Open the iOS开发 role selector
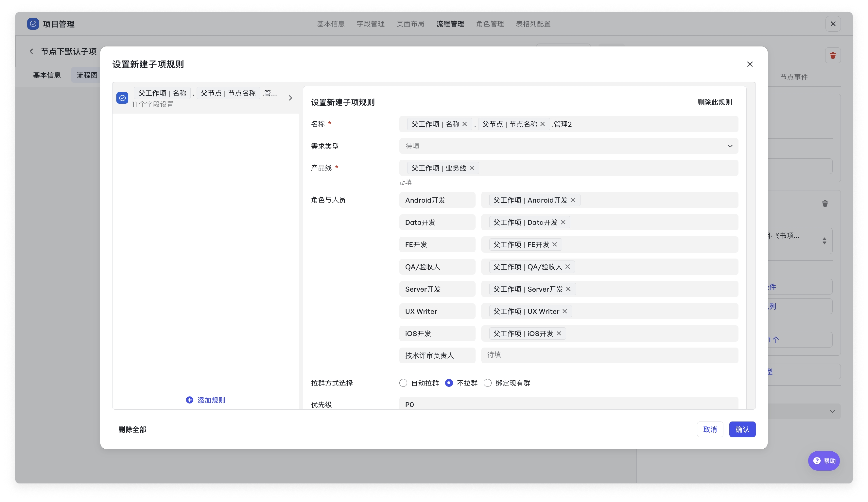This screenshot has width=868, height=502. (437, 333)
